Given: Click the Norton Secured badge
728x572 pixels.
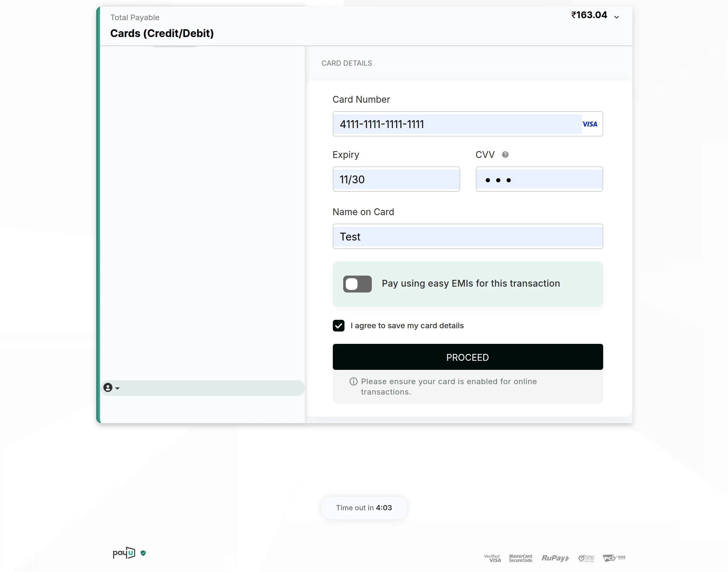Looking at the screenshot, I should [x=586, y=558].
